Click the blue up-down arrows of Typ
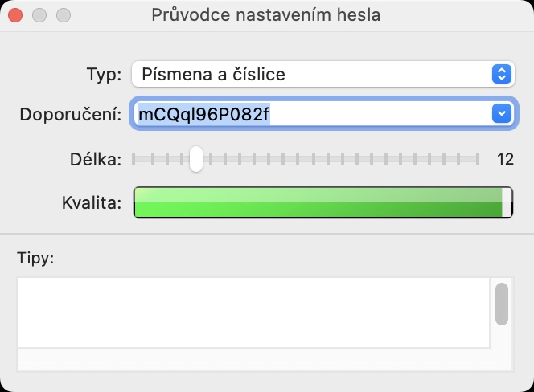This screenshot has height=392, width=534. (x=501, y=75)
